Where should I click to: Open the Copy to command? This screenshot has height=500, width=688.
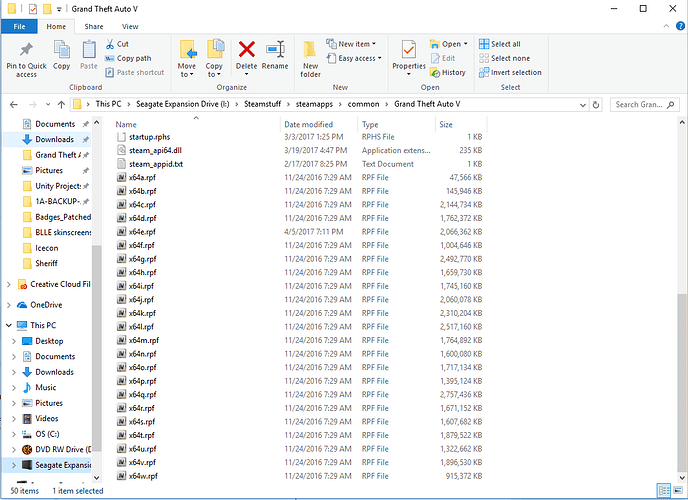(214, 58)
